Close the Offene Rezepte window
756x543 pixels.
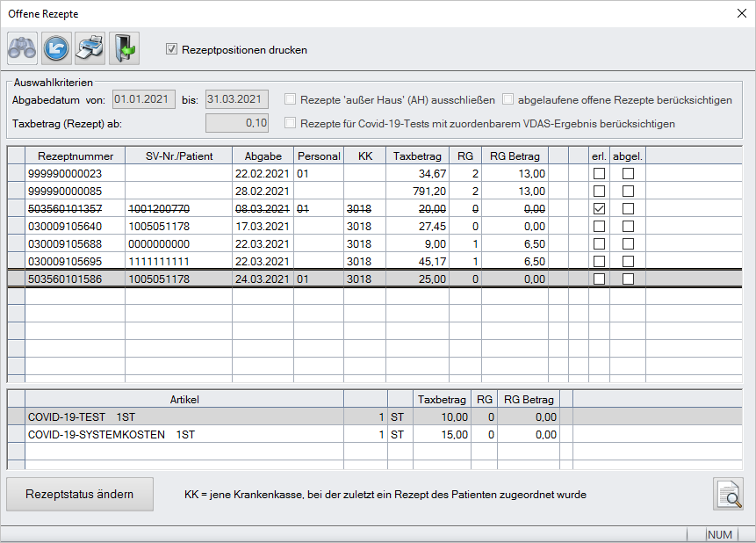[x=740, y=13]
